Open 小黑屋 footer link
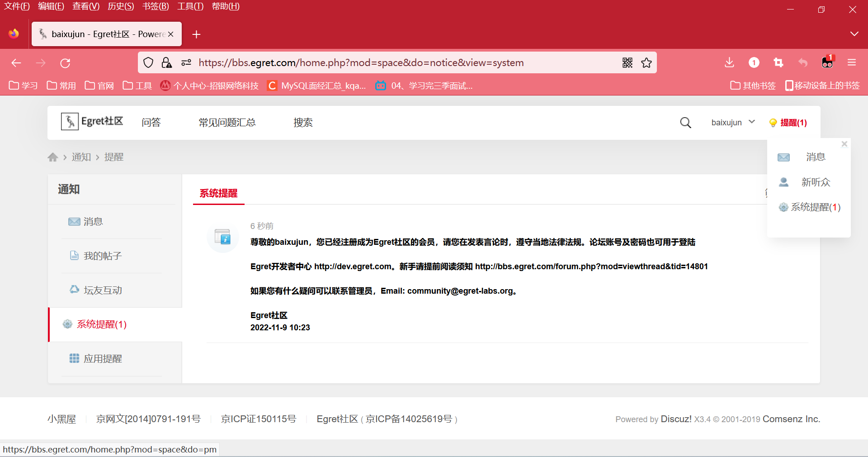 coord(62,419)
